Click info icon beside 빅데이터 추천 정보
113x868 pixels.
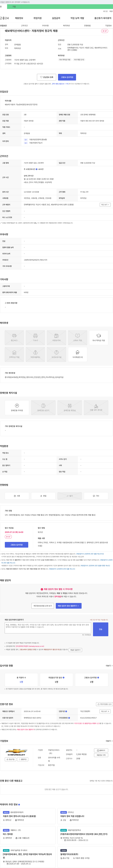pos(19,805)
